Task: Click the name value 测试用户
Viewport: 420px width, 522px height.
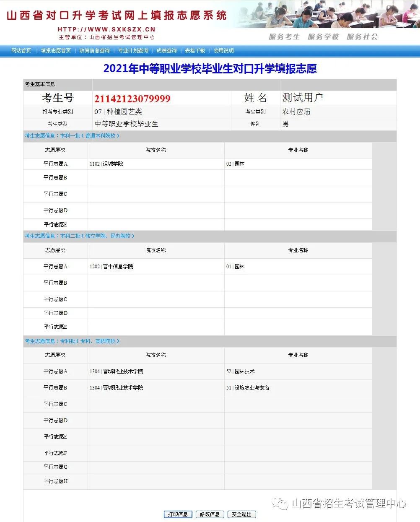Action: tap(303, 98)
